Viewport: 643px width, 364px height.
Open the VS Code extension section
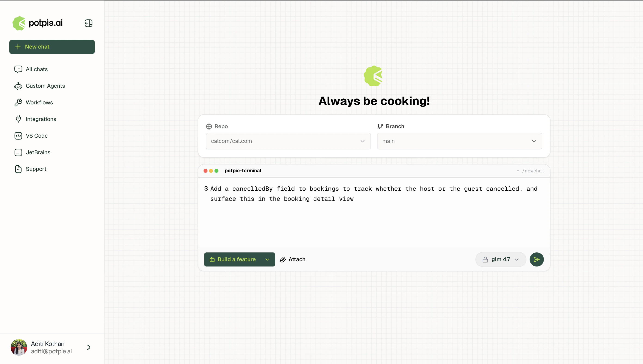37,136
